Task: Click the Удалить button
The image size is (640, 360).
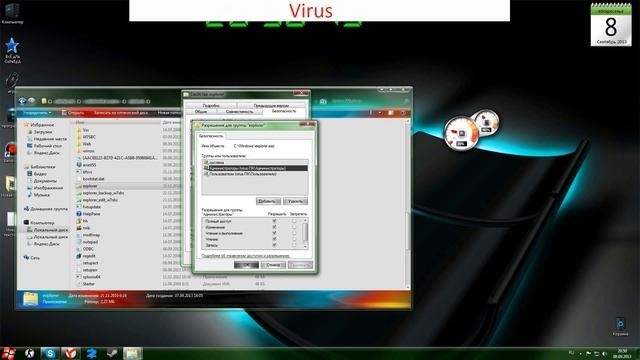Action: coord(295,201)
